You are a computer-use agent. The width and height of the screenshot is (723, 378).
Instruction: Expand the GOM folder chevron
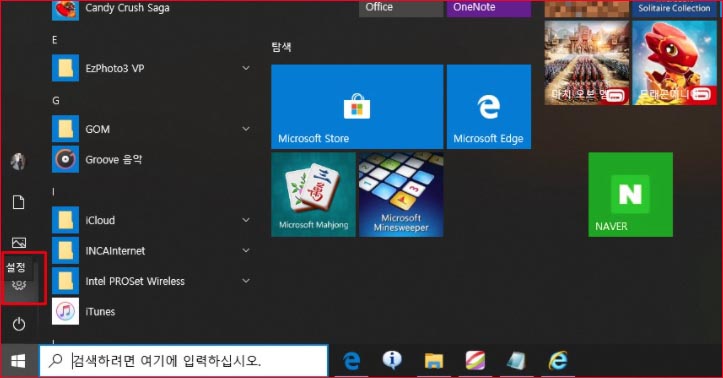246,129
